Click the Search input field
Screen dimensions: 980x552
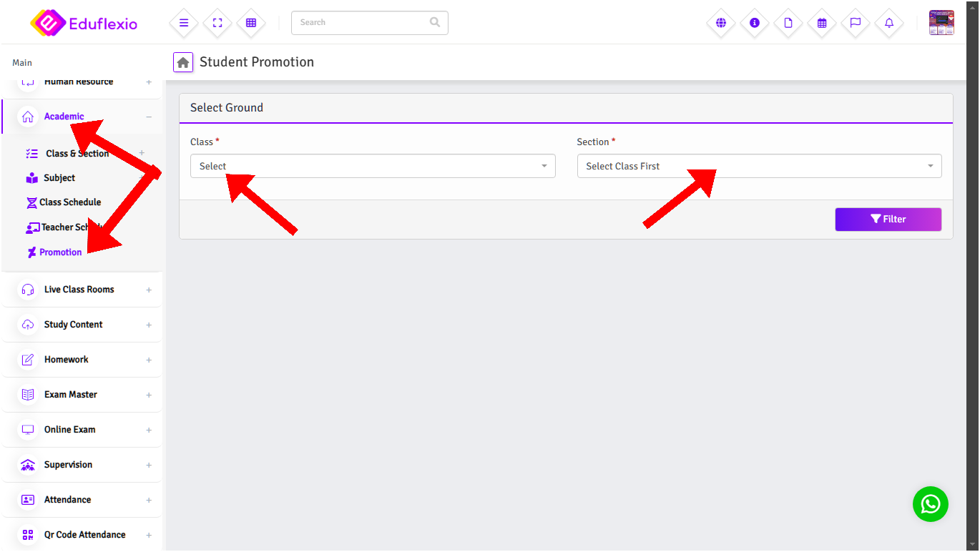pyautogui.click(x=361, y=23)
